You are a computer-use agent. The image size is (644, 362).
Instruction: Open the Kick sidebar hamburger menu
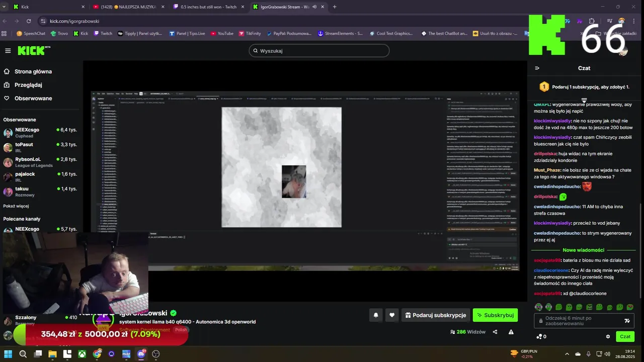(x=8, y=51)
